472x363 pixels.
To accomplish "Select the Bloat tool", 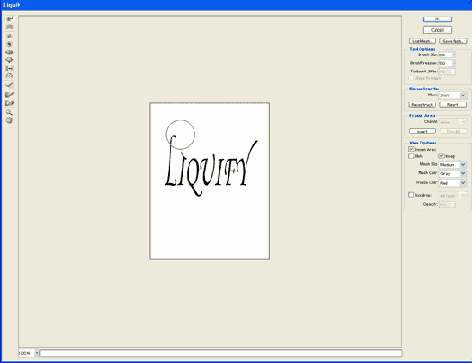I will pyautogui.click(x=9, y=60).
